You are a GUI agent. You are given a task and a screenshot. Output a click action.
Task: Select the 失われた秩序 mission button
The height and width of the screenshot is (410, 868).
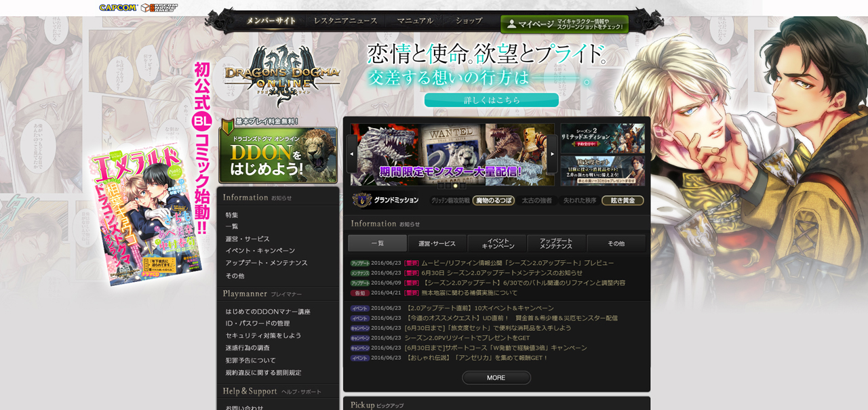coord(580,201)
